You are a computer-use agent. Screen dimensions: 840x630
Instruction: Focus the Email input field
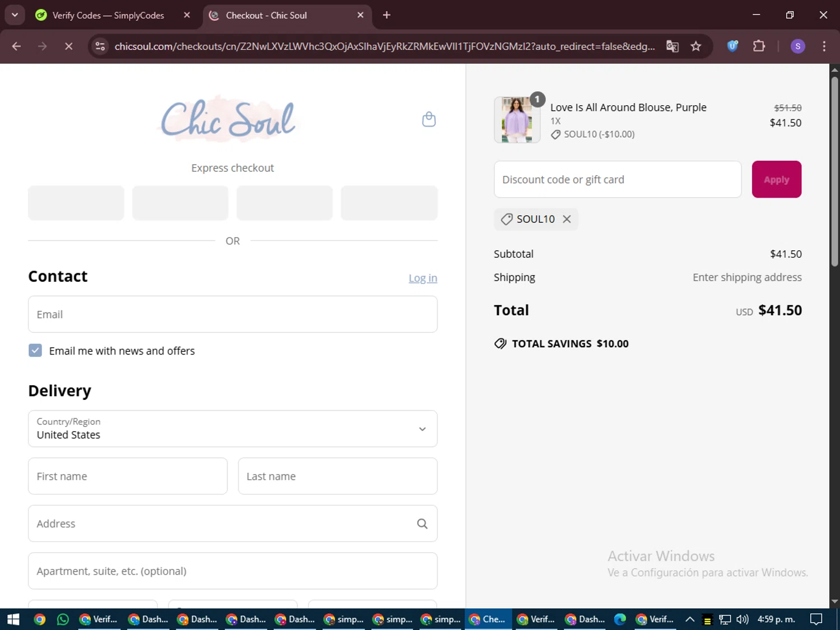(232, 314)
